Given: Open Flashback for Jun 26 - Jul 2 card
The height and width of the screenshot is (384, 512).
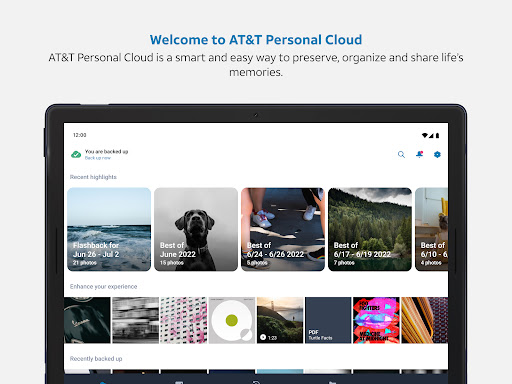Looking at the screenshot, I should 109,229.
